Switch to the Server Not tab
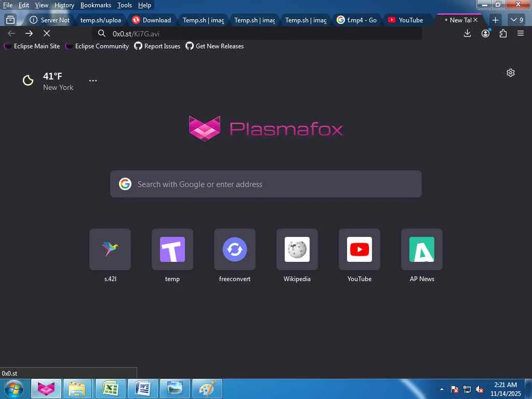The image size is (532, 399). click(x=49, y=20)
